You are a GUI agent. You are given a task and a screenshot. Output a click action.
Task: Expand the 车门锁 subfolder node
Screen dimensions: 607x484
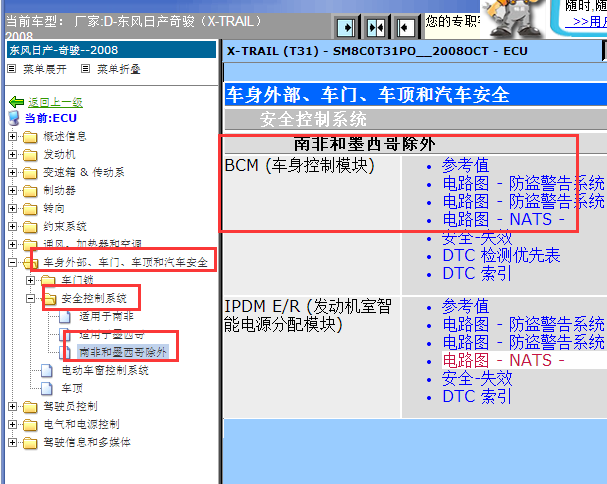31,280
